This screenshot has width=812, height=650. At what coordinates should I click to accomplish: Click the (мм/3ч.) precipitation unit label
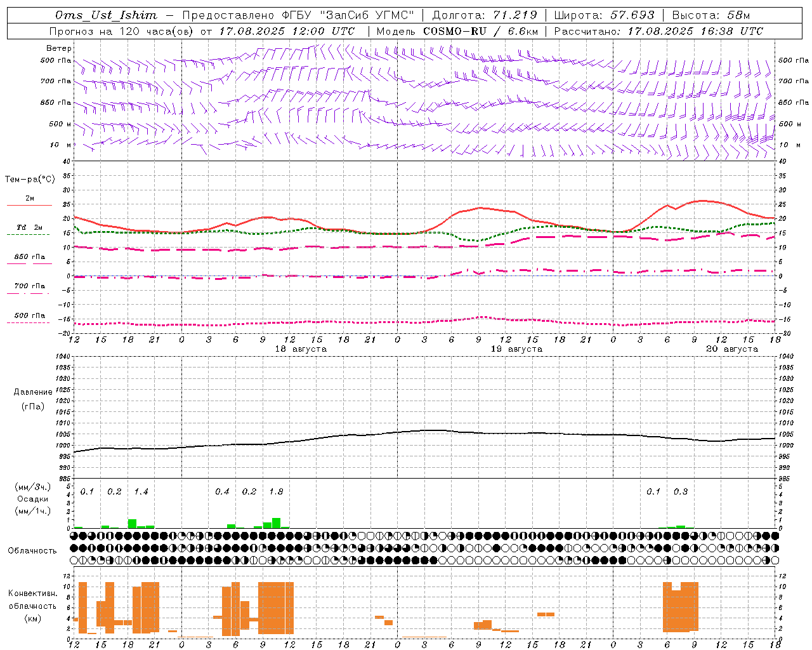(x=33, y=487)
